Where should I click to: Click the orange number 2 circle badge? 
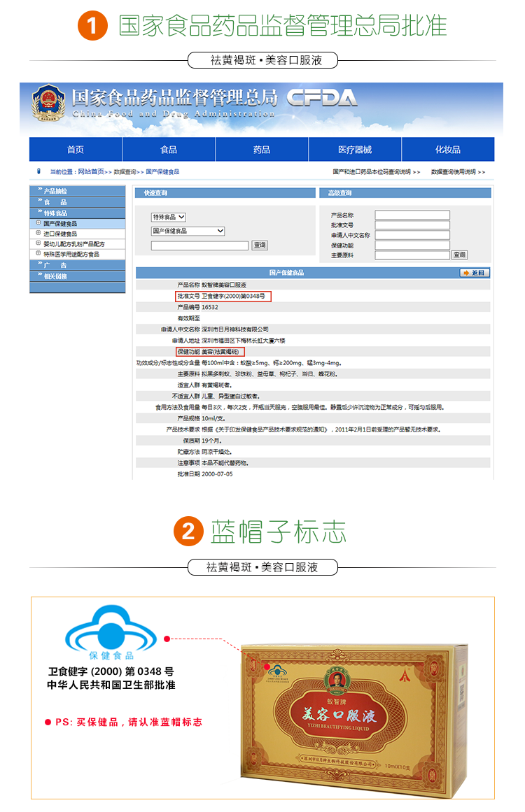tap(188, 532)
